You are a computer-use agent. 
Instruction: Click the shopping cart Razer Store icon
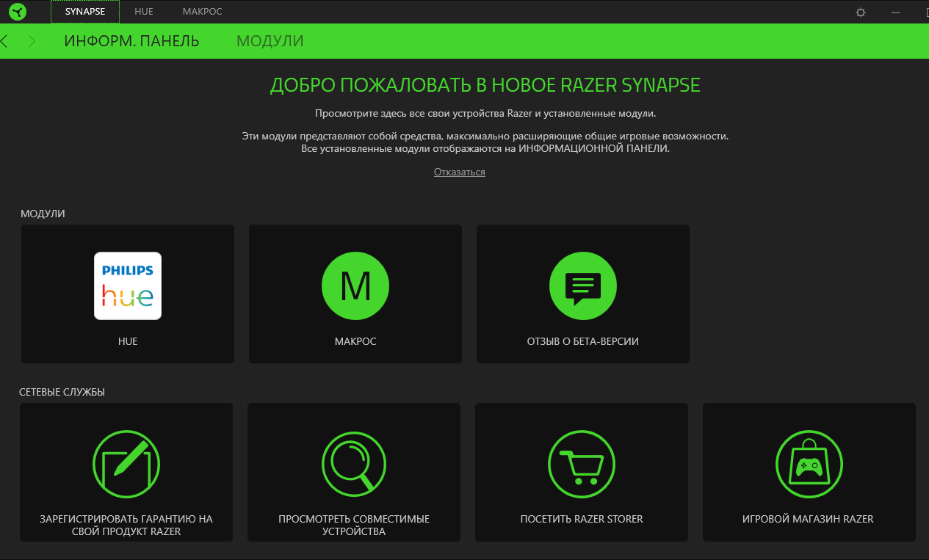(x=582, y=464)
